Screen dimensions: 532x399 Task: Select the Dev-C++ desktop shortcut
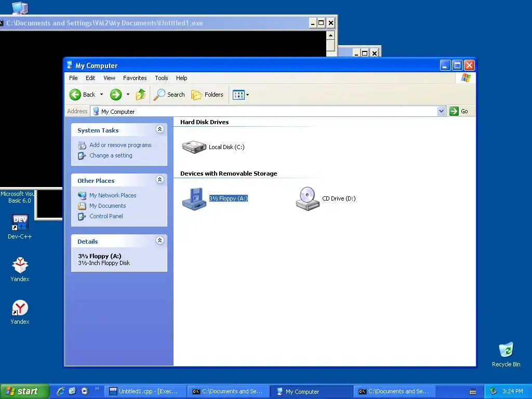click(x=20, y=227)
